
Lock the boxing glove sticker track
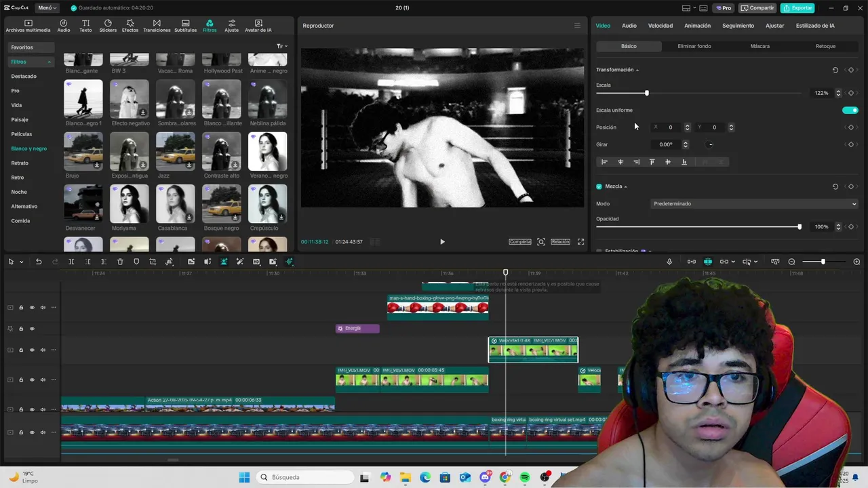pyautogui.click(x=21, y=308)
